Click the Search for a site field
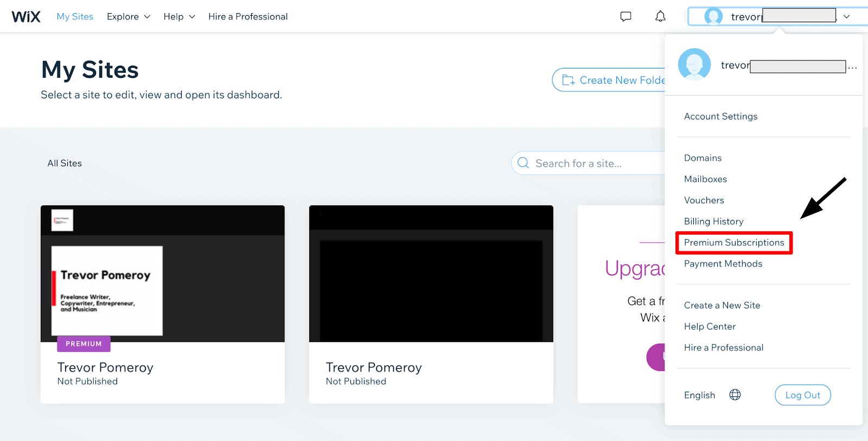 (589, 163)
